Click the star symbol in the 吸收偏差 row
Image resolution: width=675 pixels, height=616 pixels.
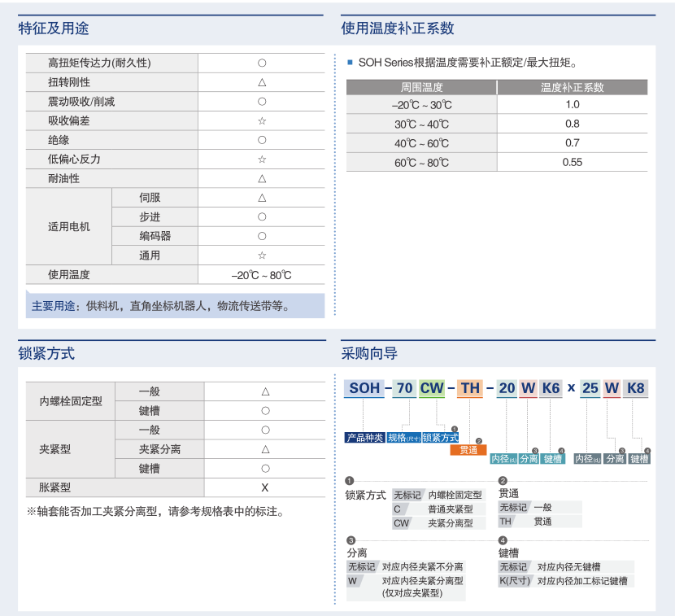[x=262, y=120]
